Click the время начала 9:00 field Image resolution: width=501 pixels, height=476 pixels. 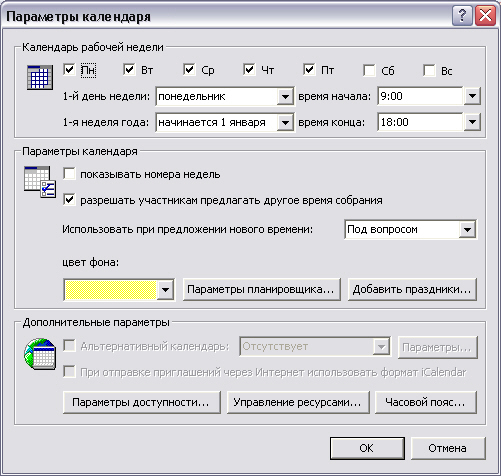pyautogui.click(x=420, y=96)
